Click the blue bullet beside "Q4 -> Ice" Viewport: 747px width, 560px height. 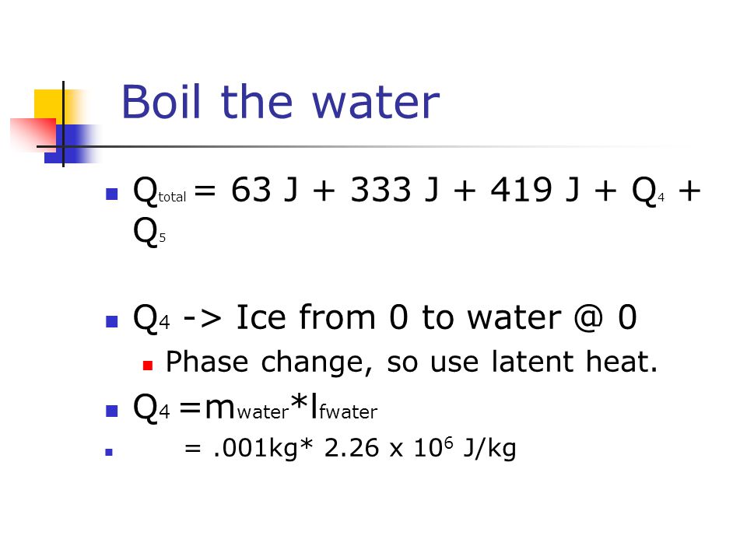[112, 321]
